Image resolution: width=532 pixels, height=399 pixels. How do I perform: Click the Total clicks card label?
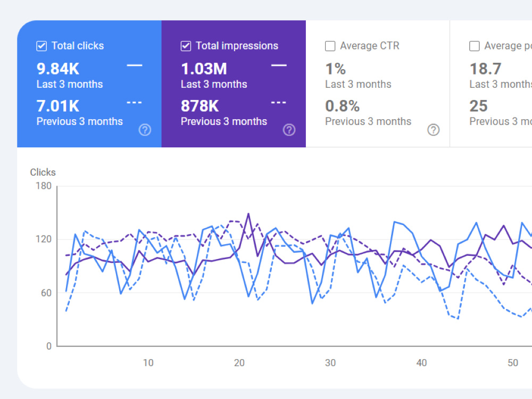78,46
